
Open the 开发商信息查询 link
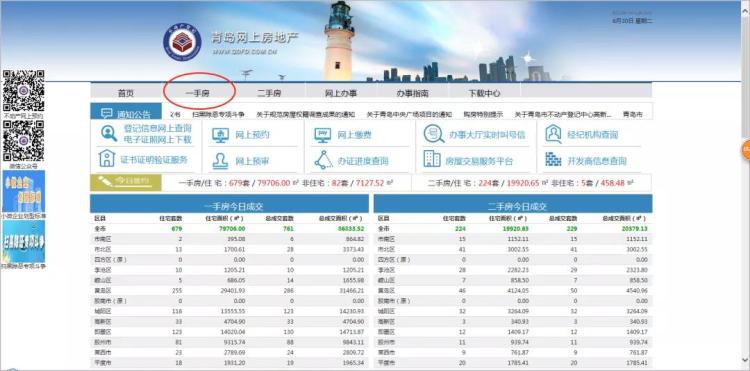(x=597, y=162)
